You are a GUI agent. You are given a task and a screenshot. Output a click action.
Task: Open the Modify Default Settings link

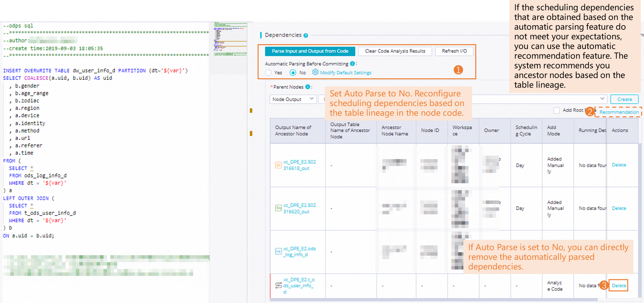[346, 73]
